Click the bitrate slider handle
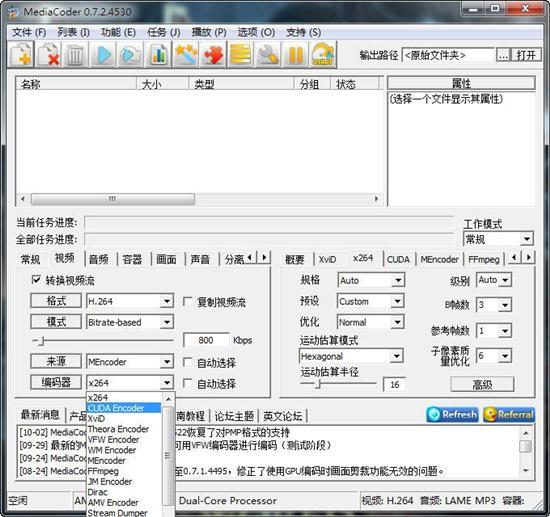Viewport: 550px width, 517px height. click(x=41, y=341)
